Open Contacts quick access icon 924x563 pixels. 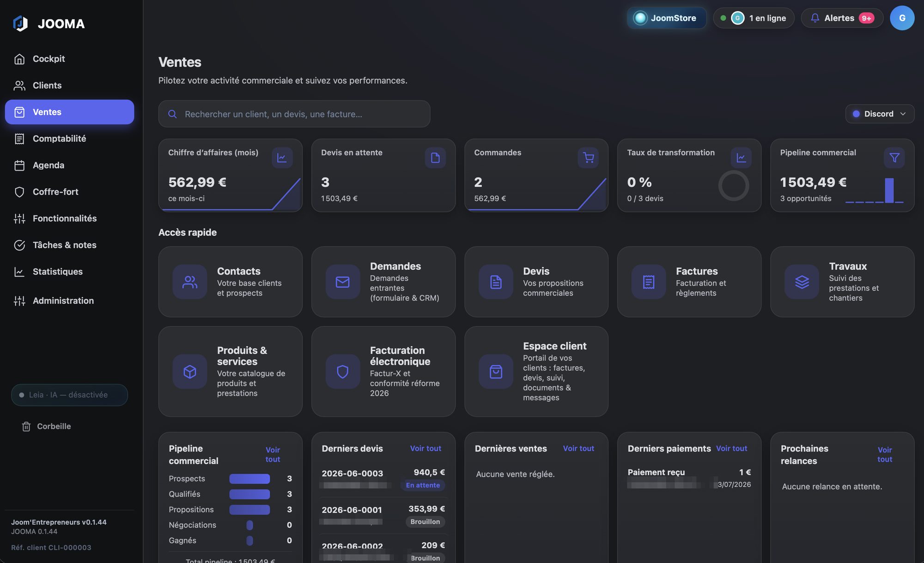190,282
